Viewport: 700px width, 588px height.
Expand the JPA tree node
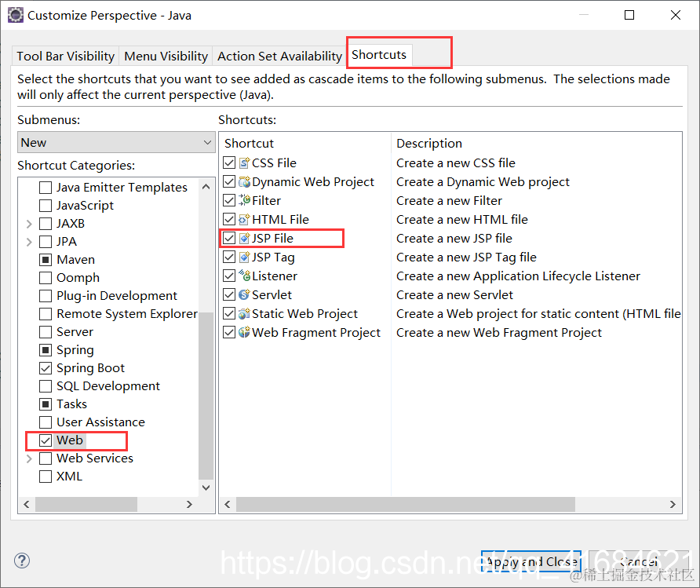pos(29,242)
